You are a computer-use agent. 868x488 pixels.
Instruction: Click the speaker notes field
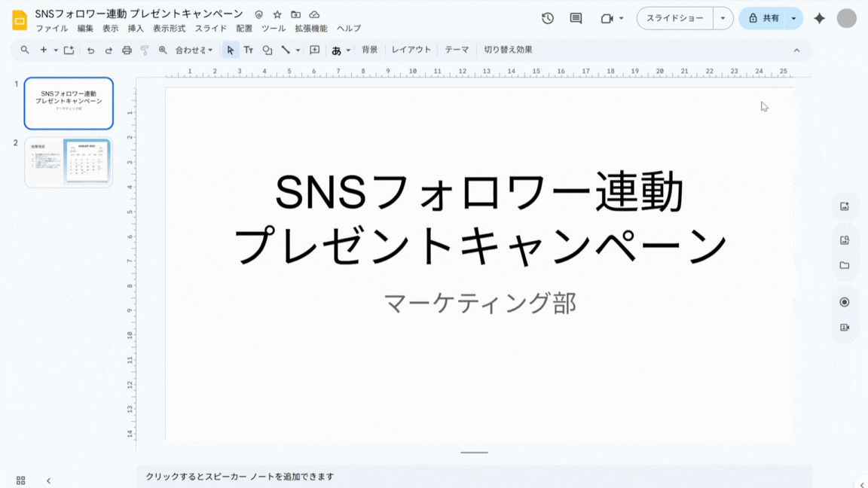475,477
